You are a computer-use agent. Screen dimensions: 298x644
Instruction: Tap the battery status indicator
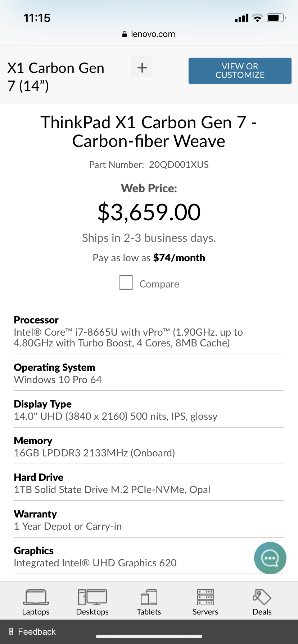(x=276, y=18)
